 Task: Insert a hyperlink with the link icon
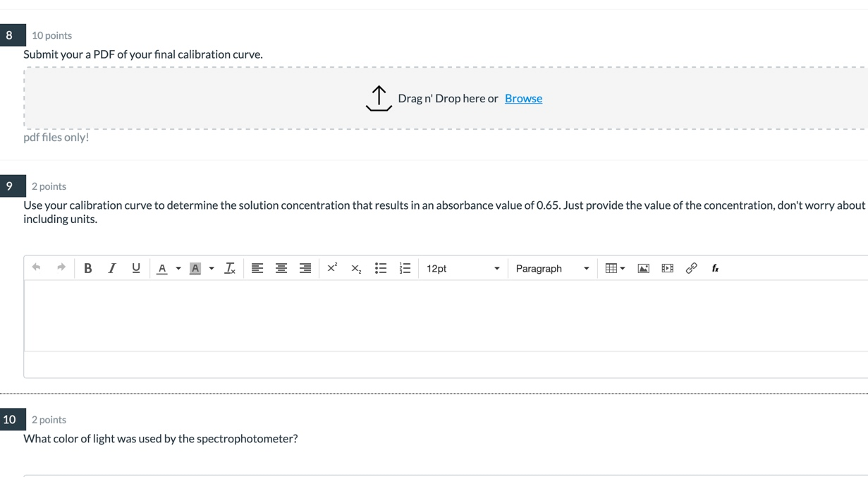tap(691, 268)
